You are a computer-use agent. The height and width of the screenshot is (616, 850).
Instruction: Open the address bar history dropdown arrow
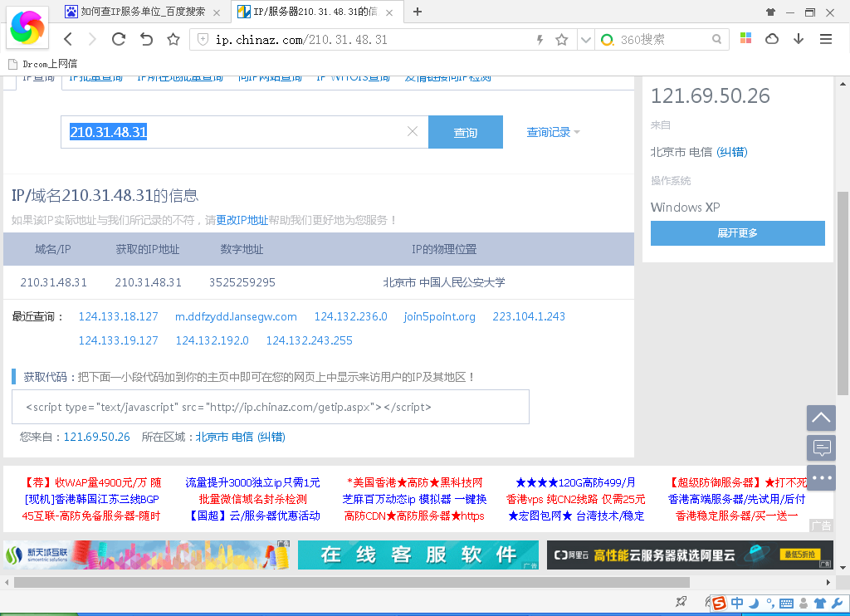585,40
